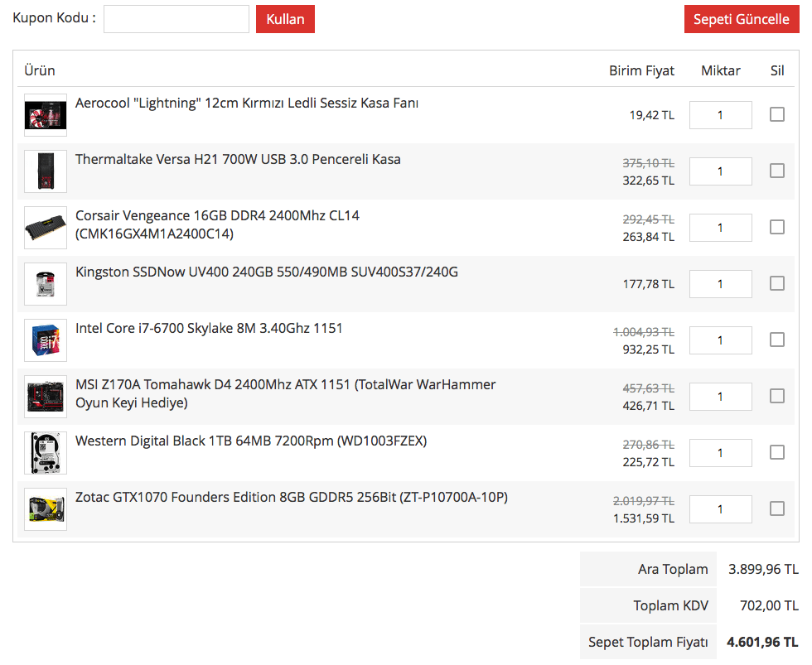812x665 pixels.
Task: Open Corsair Vengeance RAM thumbnail
Action: point(46,228)
